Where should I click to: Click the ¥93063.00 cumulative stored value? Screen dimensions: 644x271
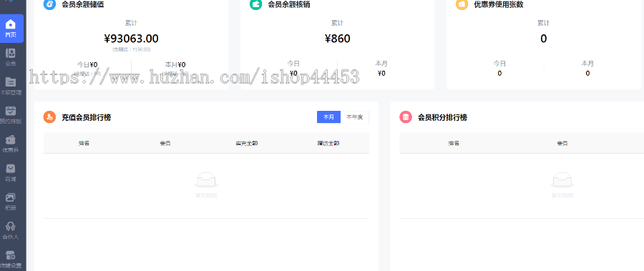point(132,39)
